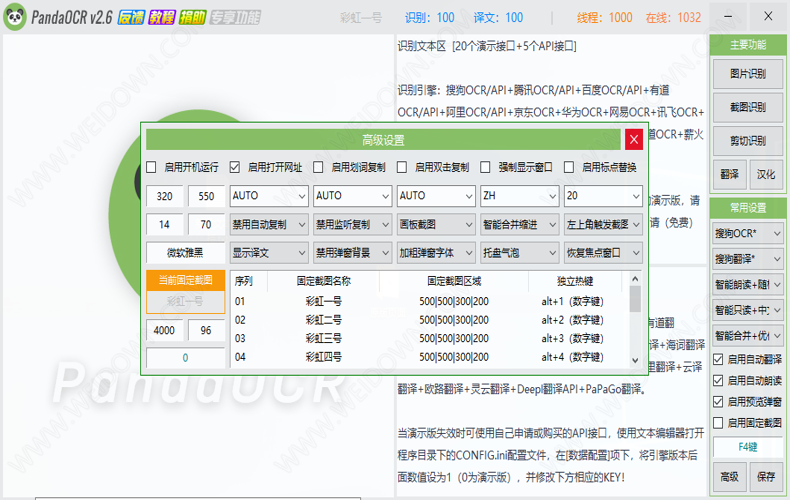This screenshot has width=790, height=500.
Task: Expand 画板截图 dropdown
Action: (x=436, y=224)
